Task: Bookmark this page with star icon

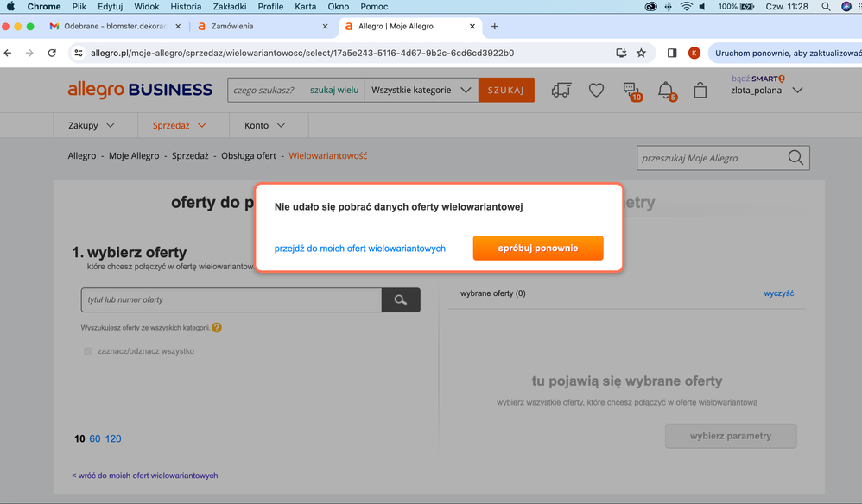Action: tap(641, 53)
